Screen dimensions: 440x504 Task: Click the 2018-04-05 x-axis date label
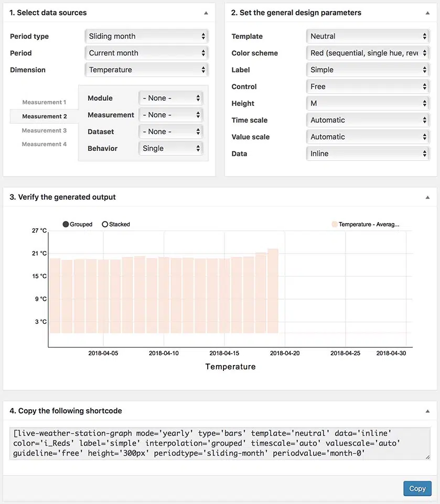pos(103,353)
